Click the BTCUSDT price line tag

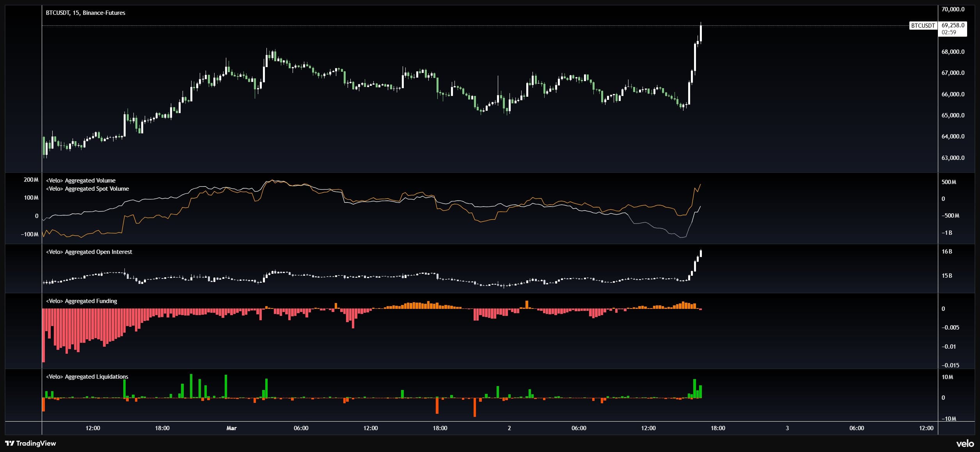click(x=923, y=26)
